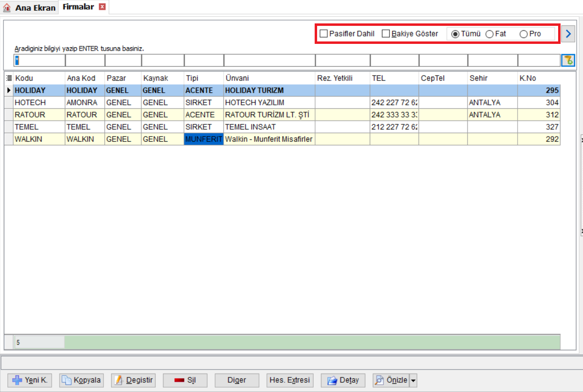Click the Kopyala copy button
Screen dimensions: 583x392
coord(81,380)
